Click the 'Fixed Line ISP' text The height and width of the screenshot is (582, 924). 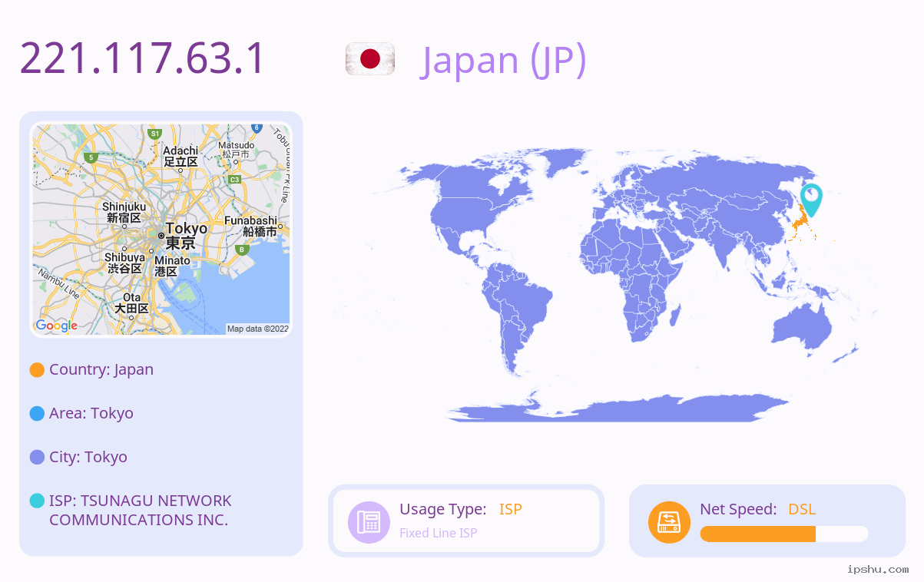click(439, 533)
